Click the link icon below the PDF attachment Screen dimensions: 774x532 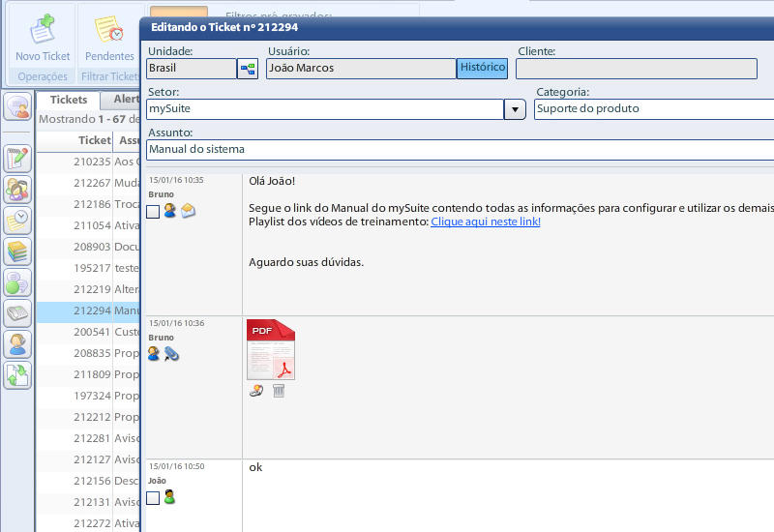256,391
